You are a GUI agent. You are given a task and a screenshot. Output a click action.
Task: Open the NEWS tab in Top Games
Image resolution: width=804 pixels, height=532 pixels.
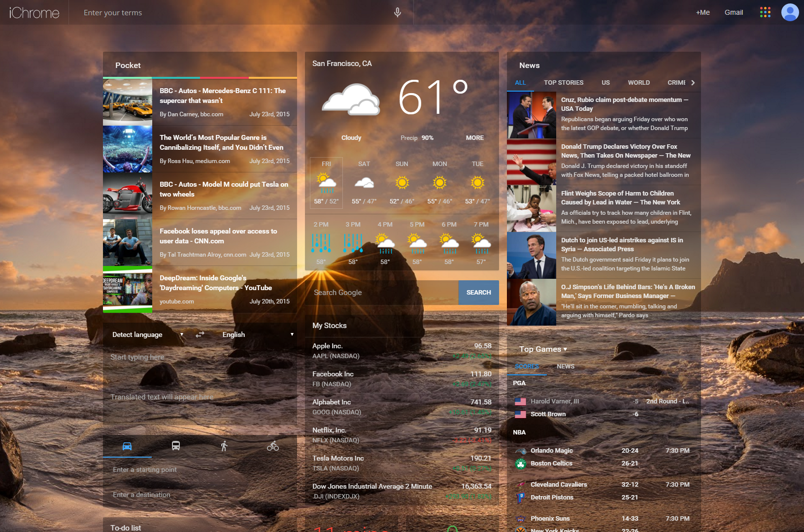(566, 366)
